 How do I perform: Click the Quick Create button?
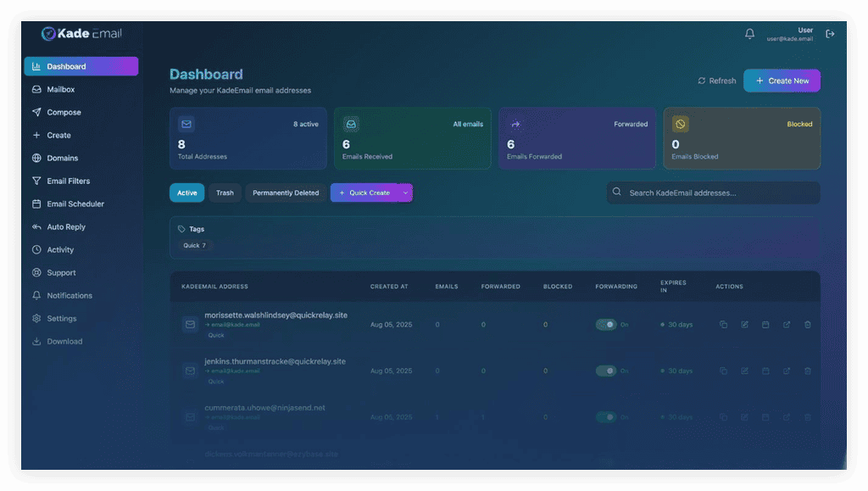[364, 192]
